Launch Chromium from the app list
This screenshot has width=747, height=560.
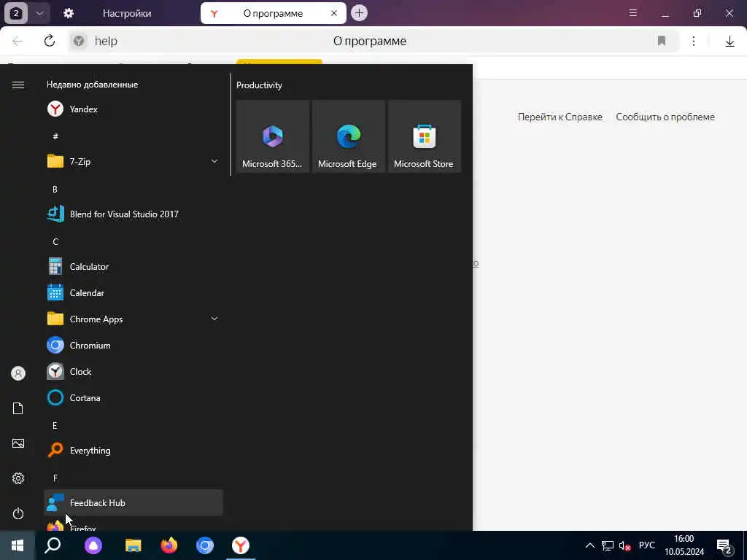pyautogui.click(x=133, y=345)
